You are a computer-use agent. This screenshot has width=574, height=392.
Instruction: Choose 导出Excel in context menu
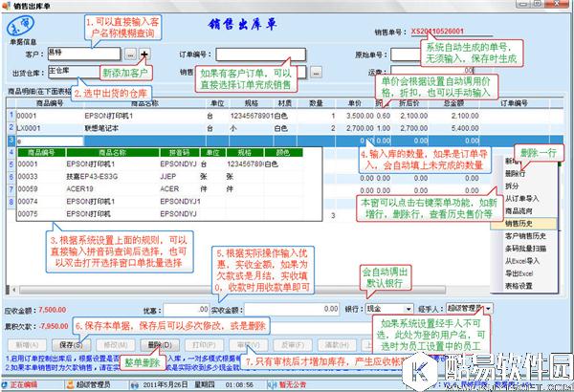click(x=519, y=273)
